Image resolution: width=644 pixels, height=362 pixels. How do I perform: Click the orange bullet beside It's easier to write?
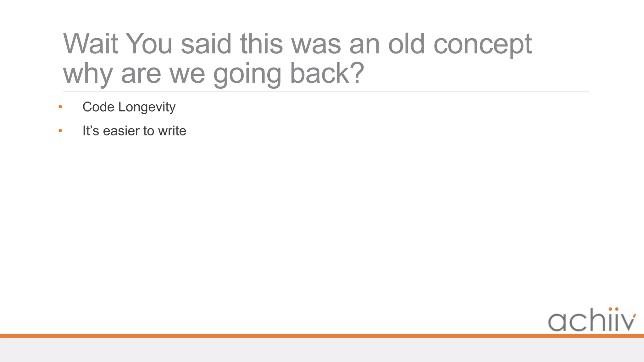click(x=60, y=131)
